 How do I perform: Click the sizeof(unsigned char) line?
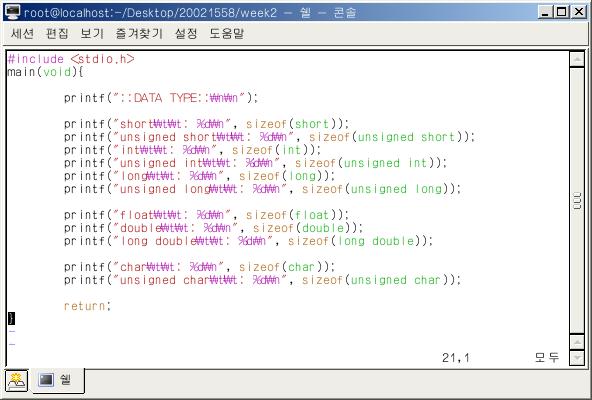click(262, 280)
